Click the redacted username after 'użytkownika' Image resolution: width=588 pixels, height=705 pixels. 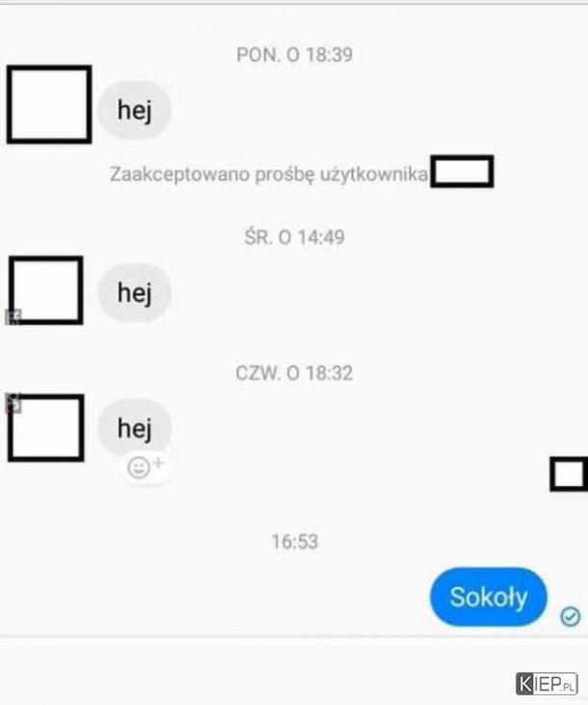pos(462,172)
